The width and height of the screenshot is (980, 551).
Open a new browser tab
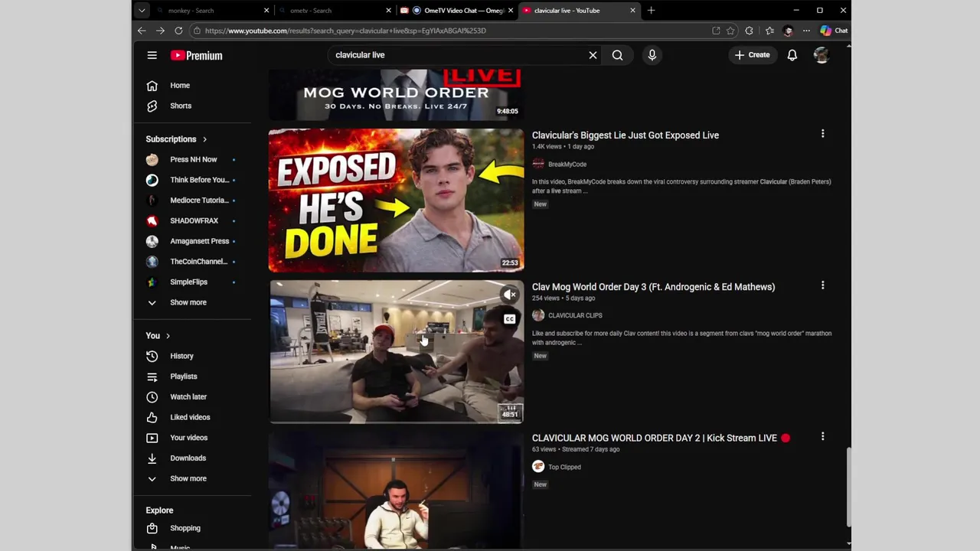tap(651, 11)
